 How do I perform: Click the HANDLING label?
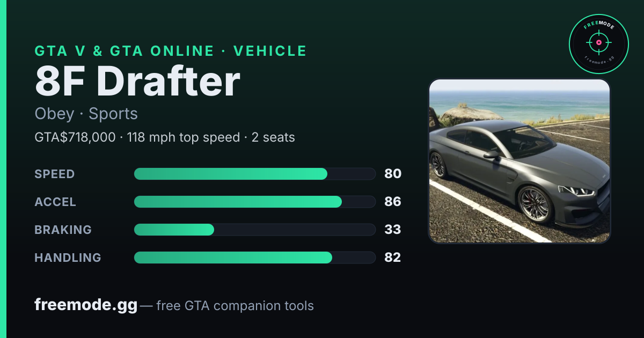[68, 258]
